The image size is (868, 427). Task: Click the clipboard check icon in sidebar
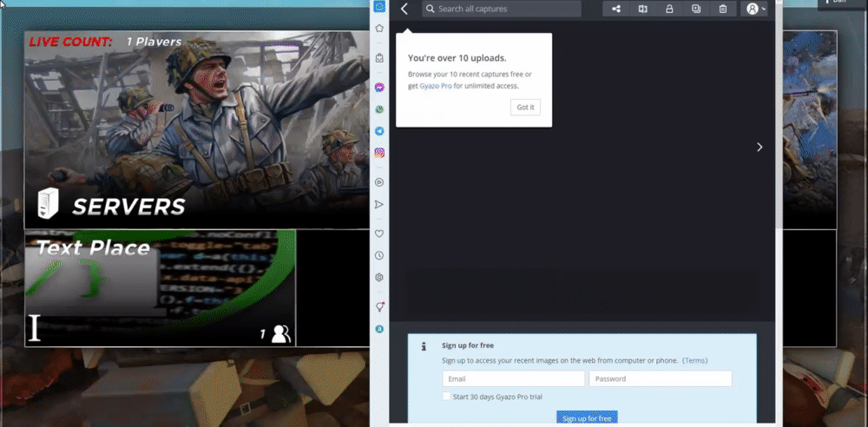click(x=379, y=57)
